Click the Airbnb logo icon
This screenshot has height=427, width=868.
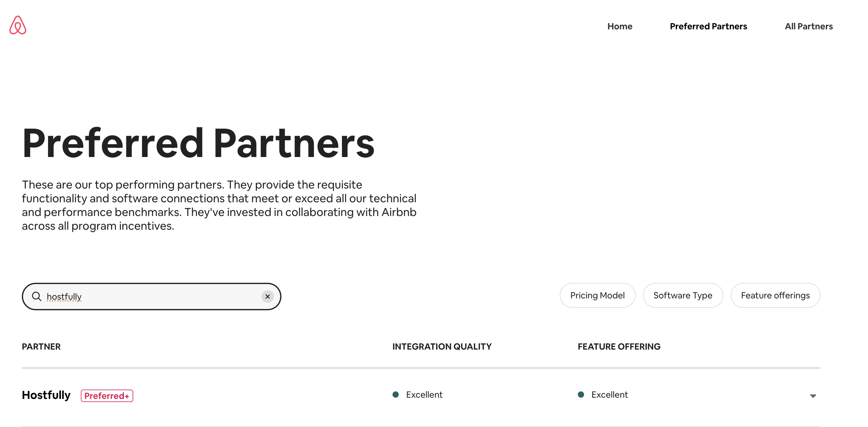click(18, 25)
